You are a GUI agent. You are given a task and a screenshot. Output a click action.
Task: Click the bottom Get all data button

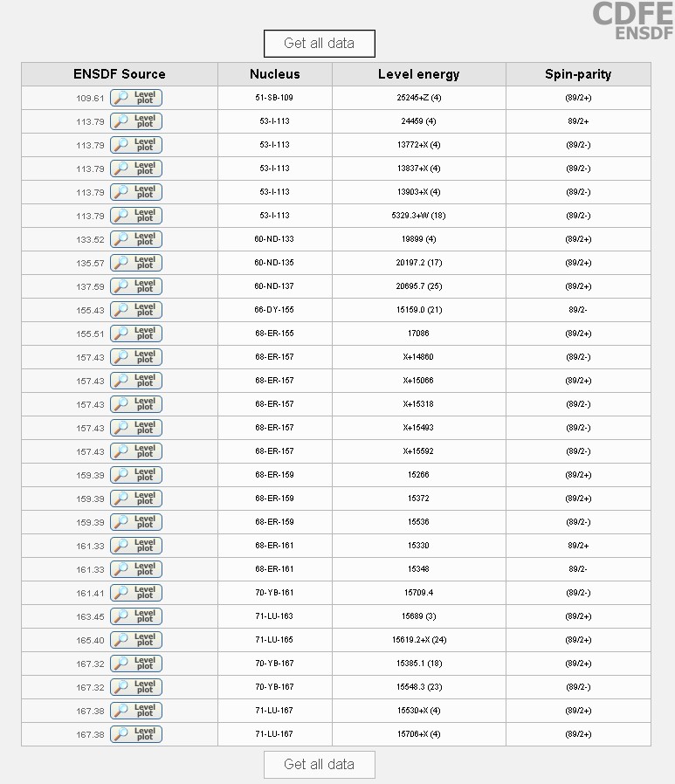319,764
